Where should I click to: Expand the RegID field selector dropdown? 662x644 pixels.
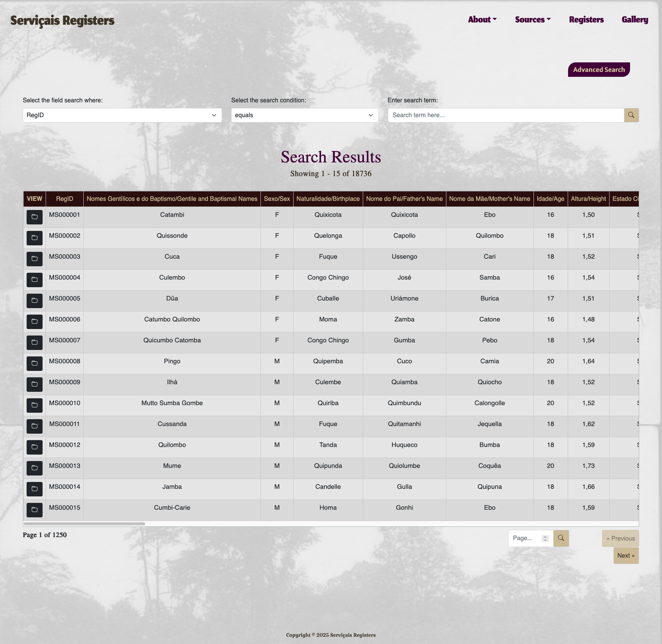(x=122, y=115)
